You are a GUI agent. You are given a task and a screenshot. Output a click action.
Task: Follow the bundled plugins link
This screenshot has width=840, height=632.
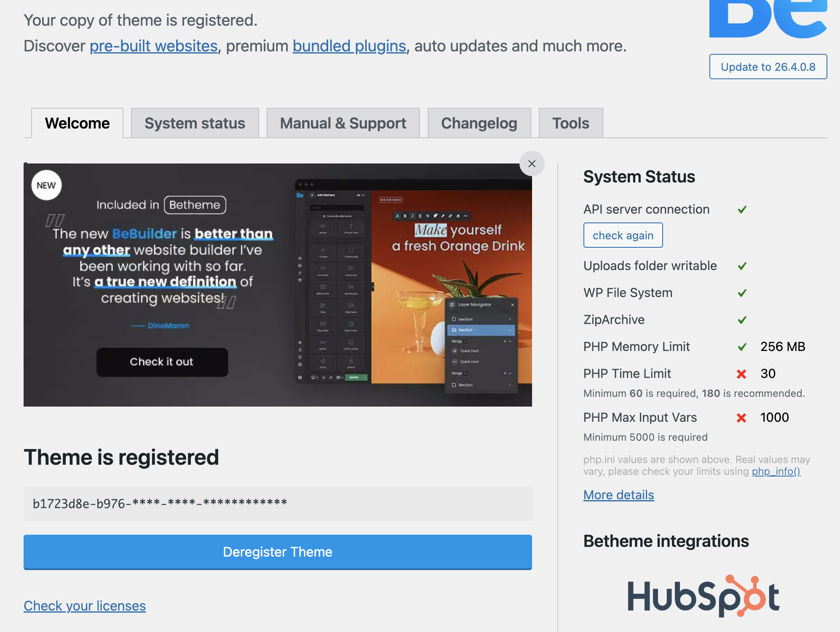coord(349,46)
